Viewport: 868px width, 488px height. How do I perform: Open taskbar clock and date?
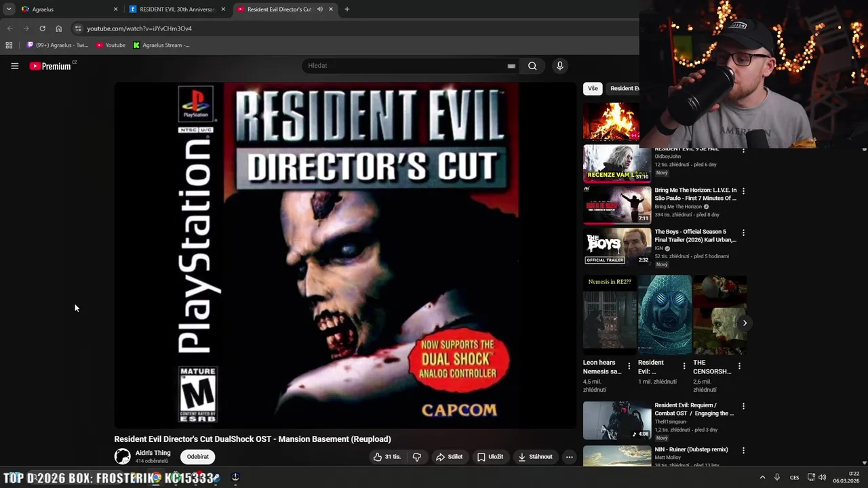[846, 477]
